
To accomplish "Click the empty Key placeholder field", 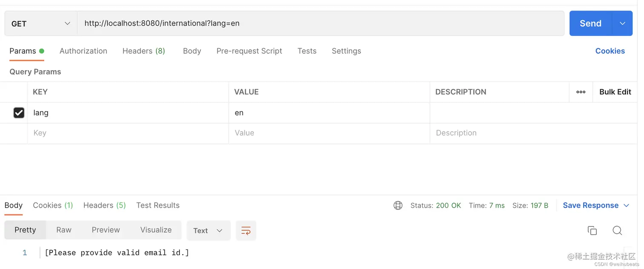I will pos(128,133).
